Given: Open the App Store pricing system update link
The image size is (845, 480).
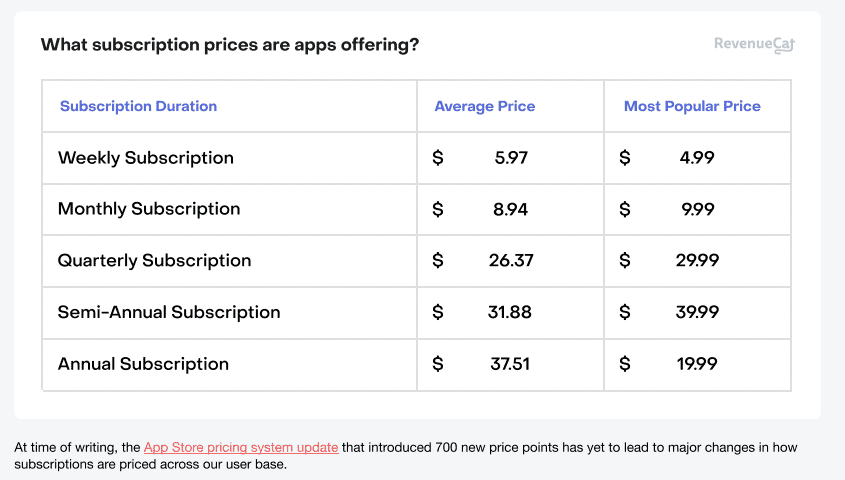Looking at the screenshot, I should coord(241,447).
